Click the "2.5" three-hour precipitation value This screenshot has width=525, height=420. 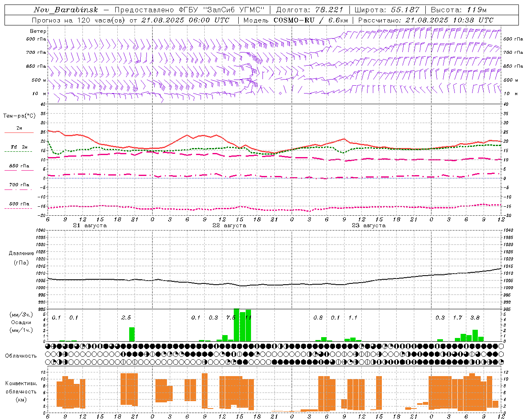tap(126, 317)
